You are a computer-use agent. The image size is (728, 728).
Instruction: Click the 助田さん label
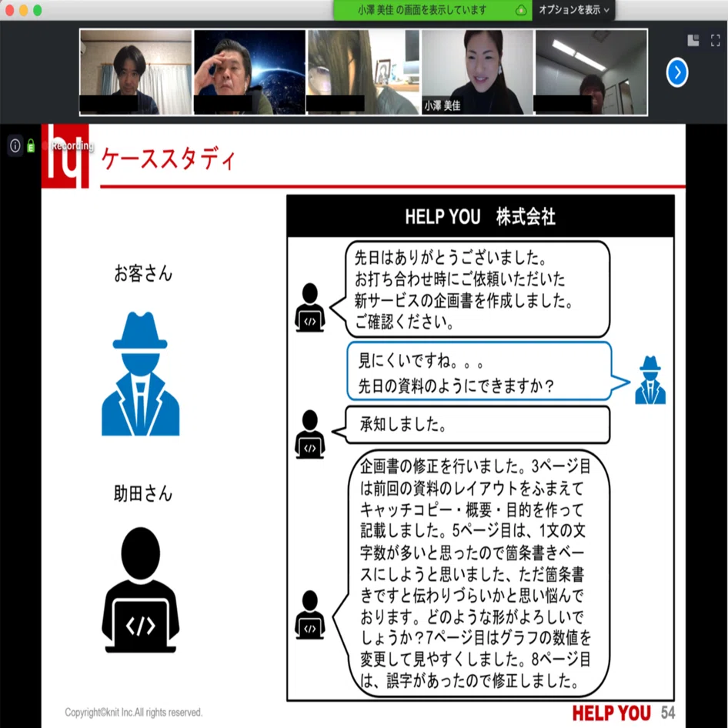click(143, 493)
